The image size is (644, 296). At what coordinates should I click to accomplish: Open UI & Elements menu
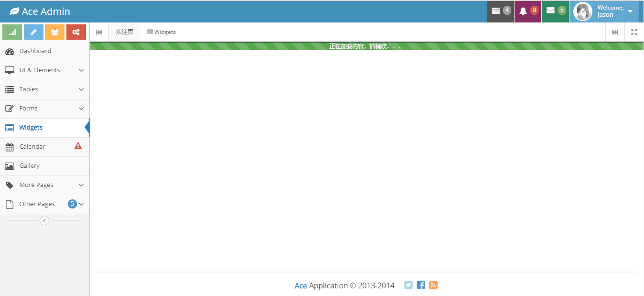pos(45,70)
